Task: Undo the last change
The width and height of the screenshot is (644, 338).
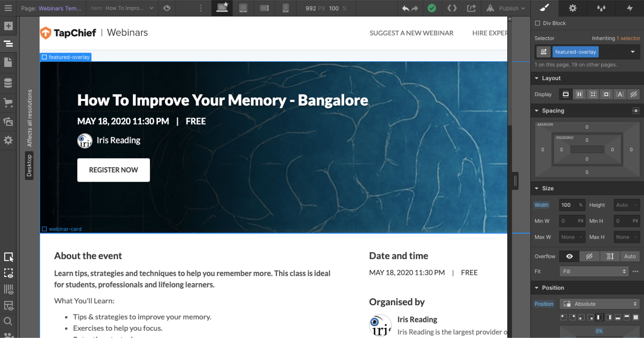Action: (405, 8)
